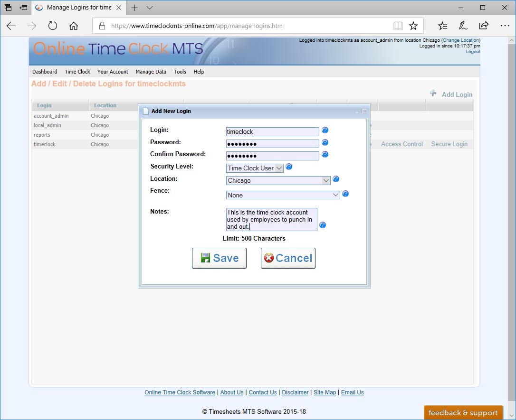The width and height of the screenshot is (516, 420).
Task: Open help for Fence dropdown
Action: point(345,194)
